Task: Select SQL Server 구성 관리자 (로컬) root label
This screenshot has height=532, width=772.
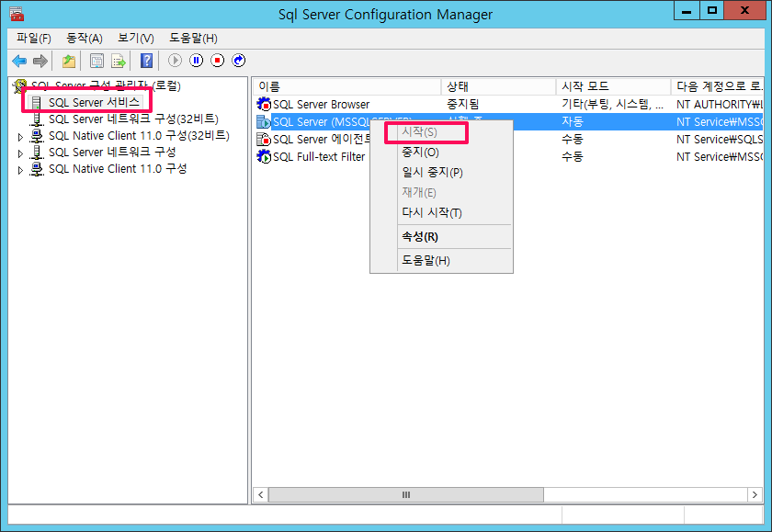Action: (x=106, y=85)
